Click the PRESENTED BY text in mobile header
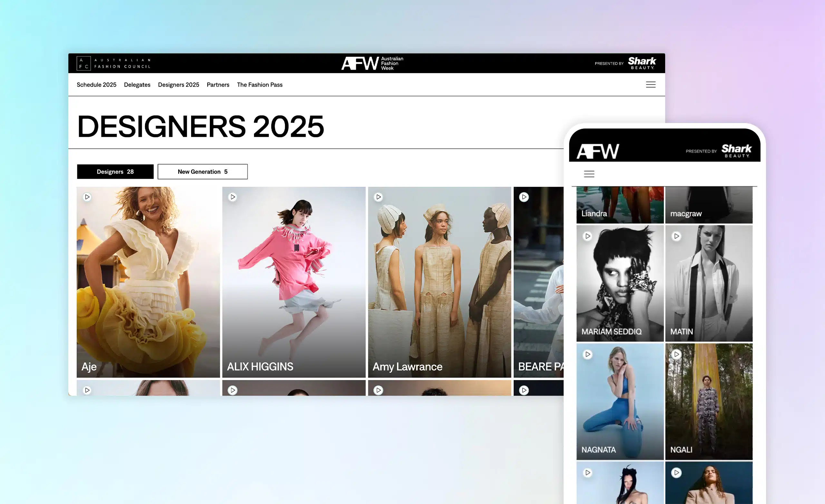The image size is (825, 504). [701, 151]
